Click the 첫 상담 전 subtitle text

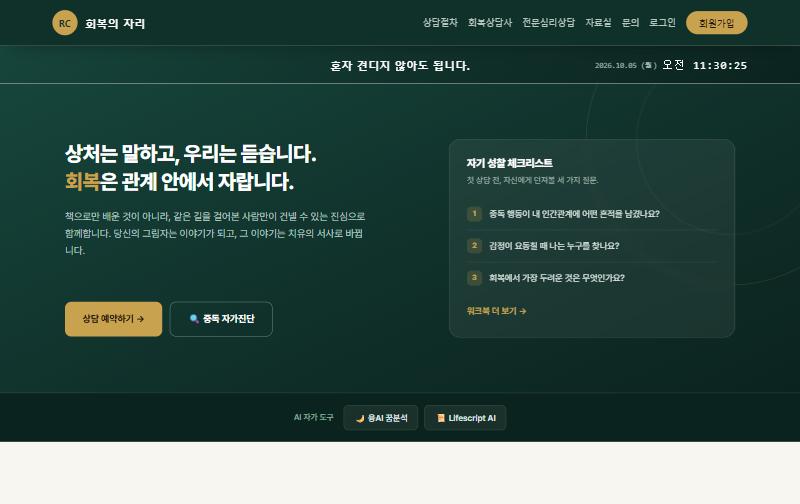point(532,180)
